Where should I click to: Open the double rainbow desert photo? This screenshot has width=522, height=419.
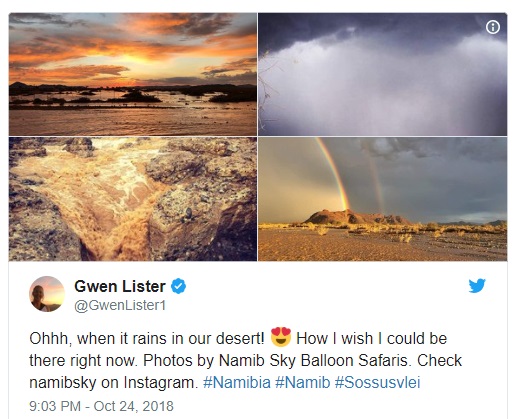pyautogui.click(x=383, y=199)
